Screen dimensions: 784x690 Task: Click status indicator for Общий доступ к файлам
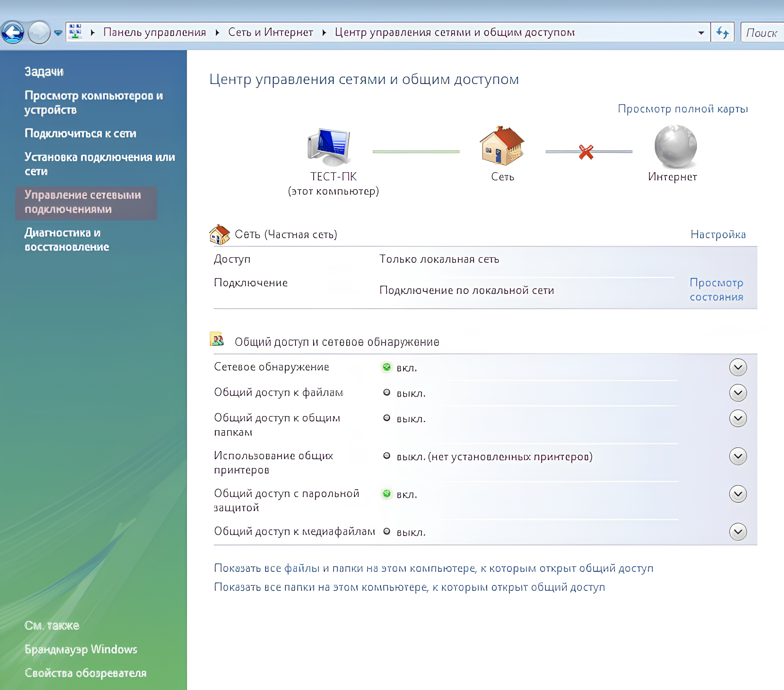387,393
